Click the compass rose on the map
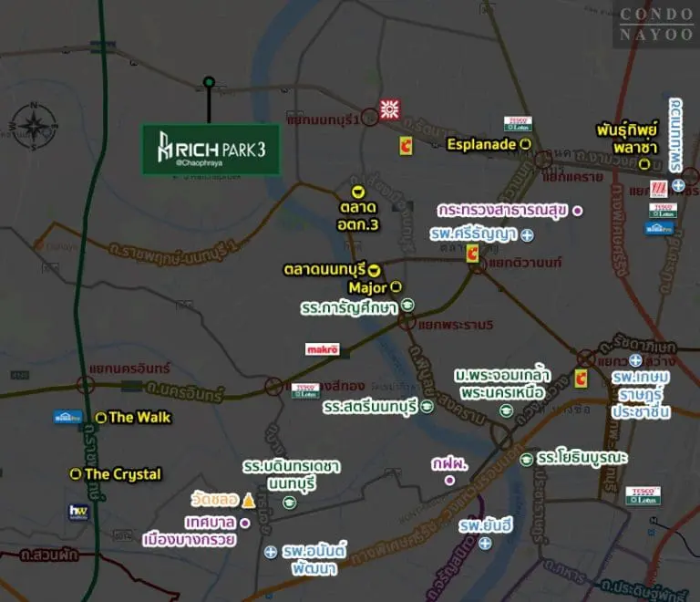 click(35, 127)
